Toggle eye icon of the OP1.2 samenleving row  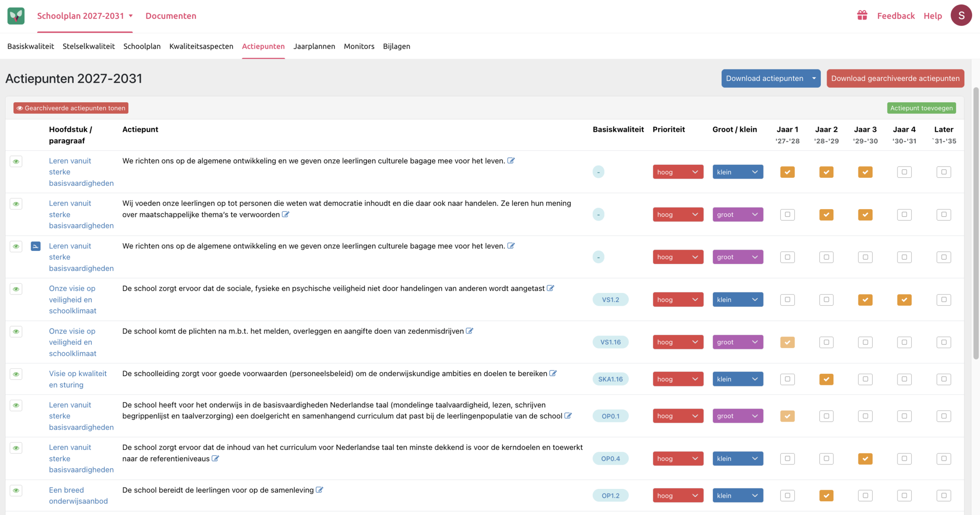pos(16,491)
